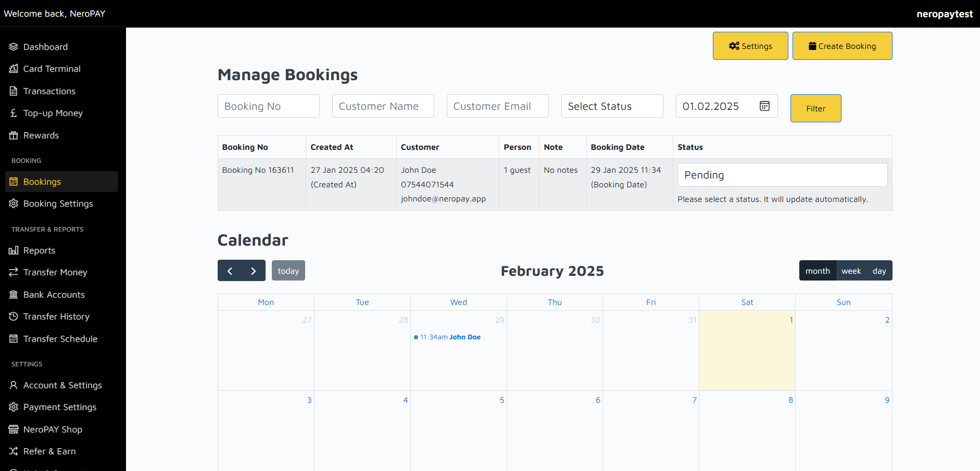Open Booking Settings in sidebar
The height and width of the screenshot is (471, 980).
click(58, 203)
